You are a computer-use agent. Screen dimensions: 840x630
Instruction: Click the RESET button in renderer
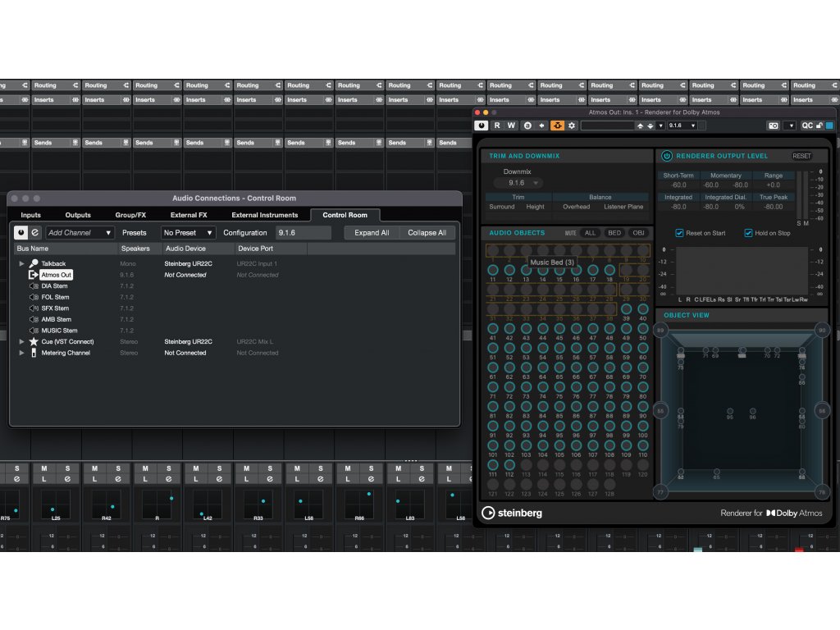(801, 156)
